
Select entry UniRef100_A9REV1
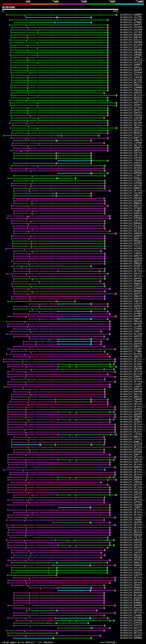131,128
